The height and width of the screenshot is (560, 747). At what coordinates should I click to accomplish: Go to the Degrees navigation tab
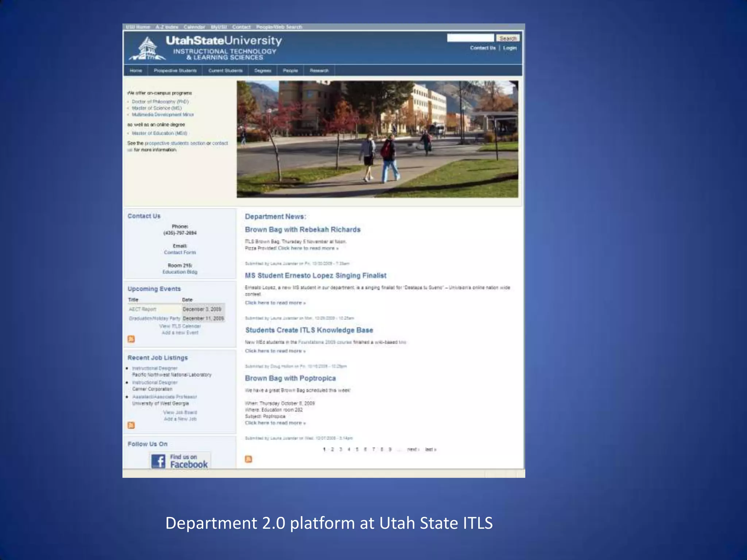(x=263, y=71)
